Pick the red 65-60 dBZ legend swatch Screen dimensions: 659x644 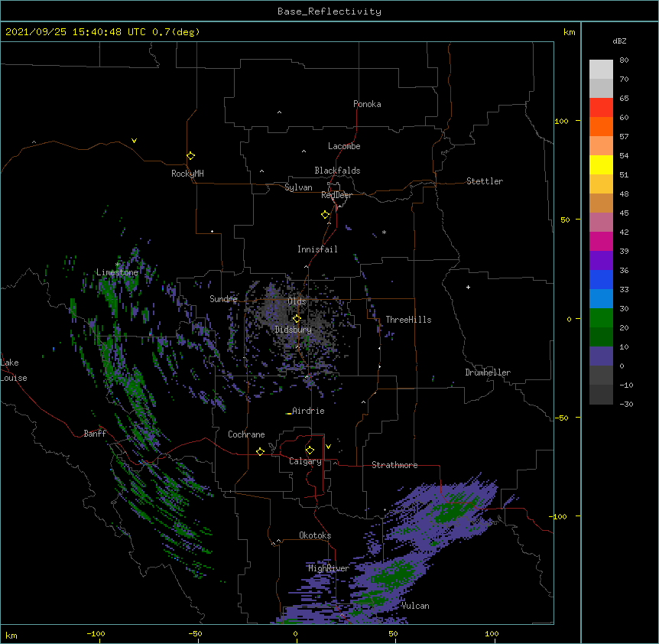[x=601, y=108]
